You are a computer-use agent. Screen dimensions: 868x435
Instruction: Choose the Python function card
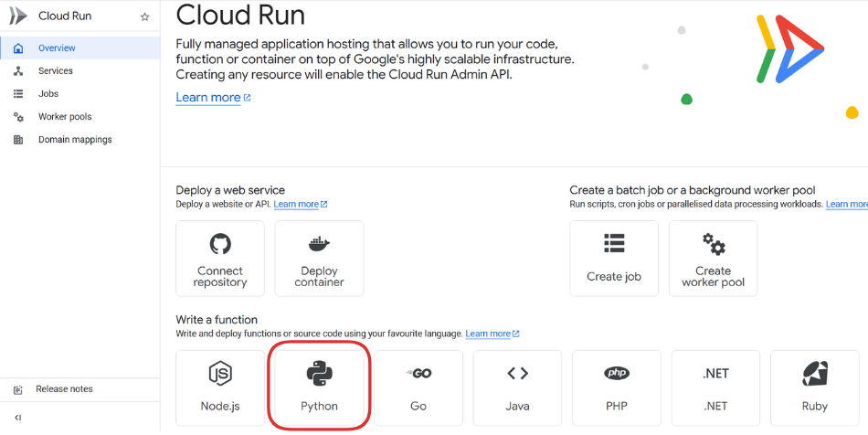coord(320,388)
